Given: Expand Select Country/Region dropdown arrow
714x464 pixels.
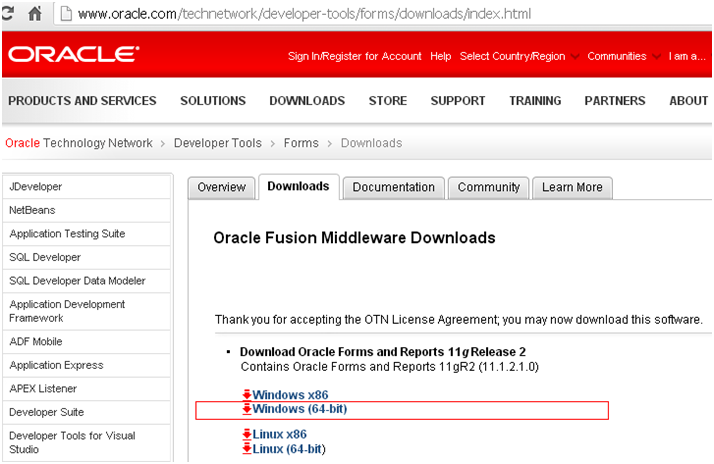Looking at the screenshot, I should [x=575, y=56].
